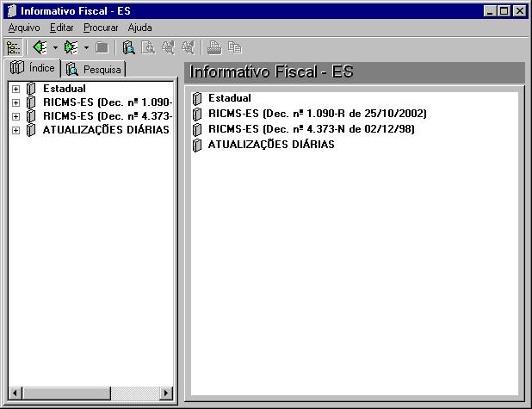Select Estadual in the index tree

[x=65, y=89]
